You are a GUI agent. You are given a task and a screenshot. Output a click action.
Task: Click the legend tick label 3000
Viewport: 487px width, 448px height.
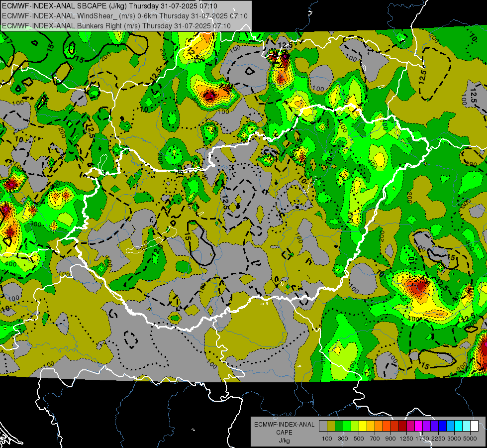click(454, 439)
